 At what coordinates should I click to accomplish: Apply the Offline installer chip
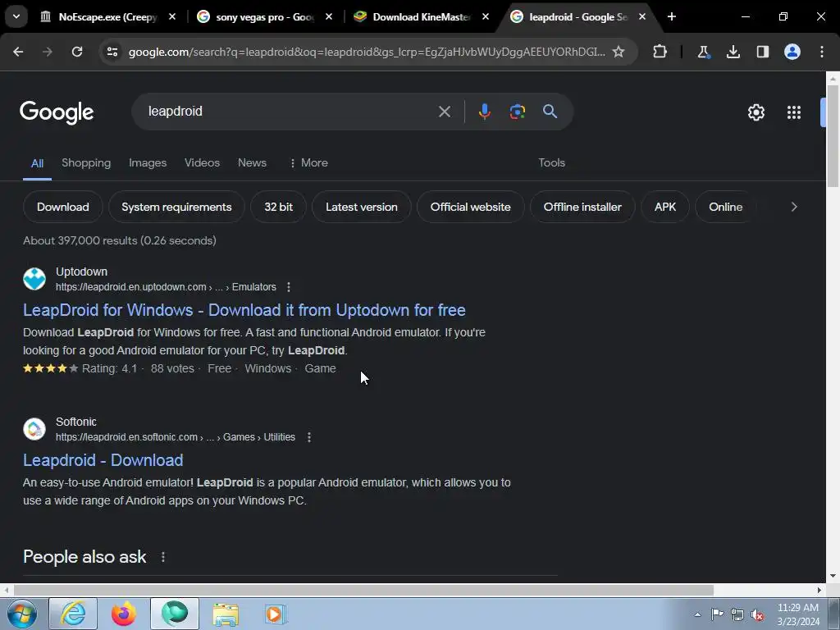pyautogui.click(x=582, y=207)
